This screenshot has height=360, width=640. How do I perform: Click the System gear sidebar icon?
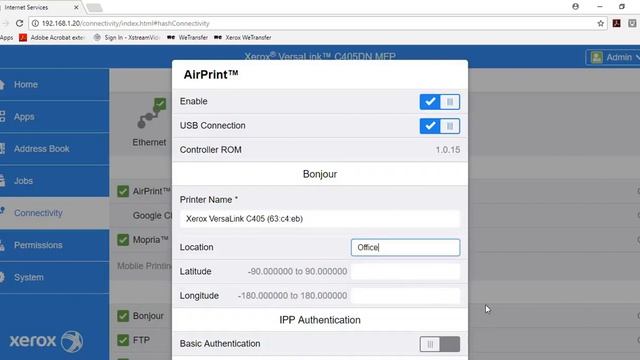[x=2, y=277]
